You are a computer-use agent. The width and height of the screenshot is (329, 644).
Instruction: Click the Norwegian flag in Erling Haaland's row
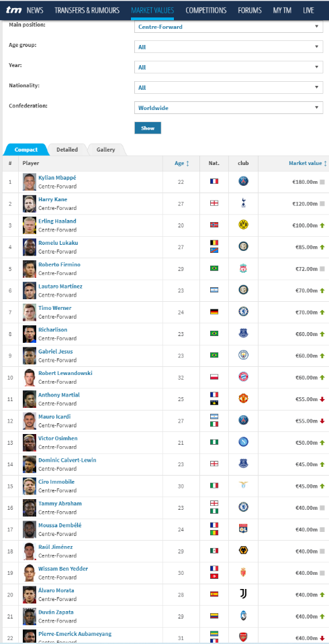coord(214,225)
